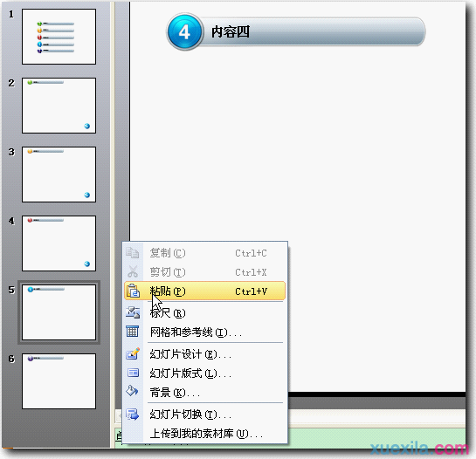The width and height of the screenshot is (476, 459).
Task: Click the slide transition icon
Action: click(x=133, y=414)
